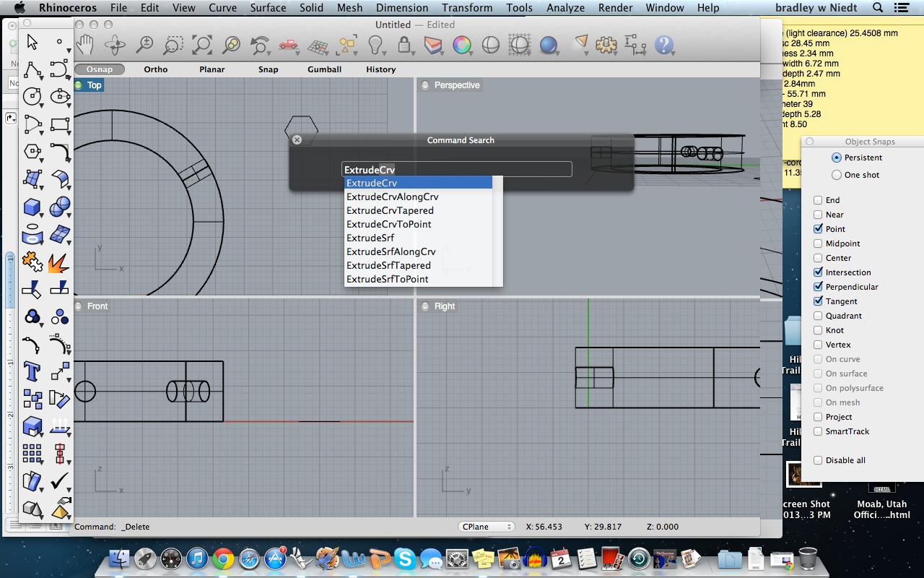
Task: Click the Boolean union spheres tool
Action: 60,207
